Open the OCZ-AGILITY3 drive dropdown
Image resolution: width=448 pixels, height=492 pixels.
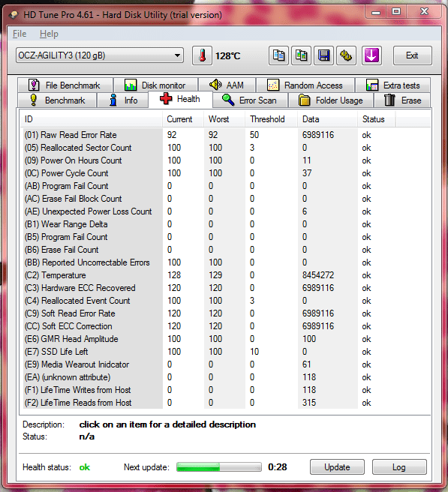click(x=100, y=55)
